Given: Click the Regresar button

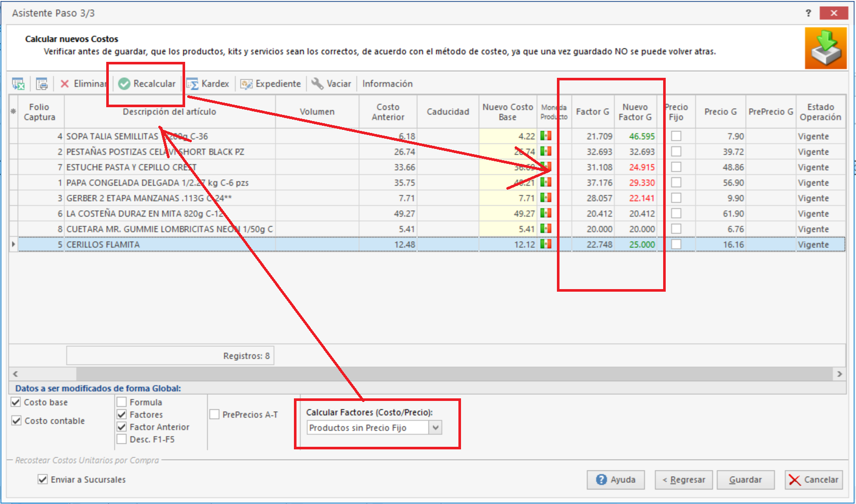Looking at the screenshot, I should tap(684, 480).
